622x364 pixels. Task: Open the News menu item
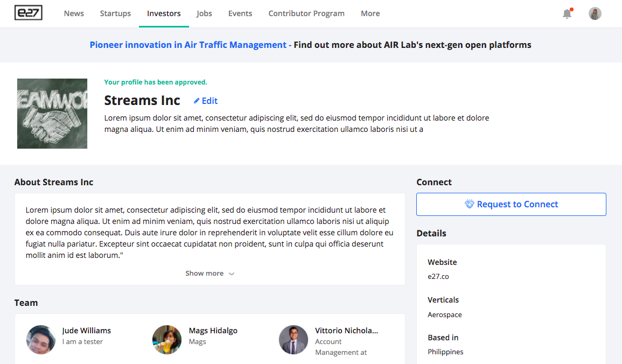[74, 13]
